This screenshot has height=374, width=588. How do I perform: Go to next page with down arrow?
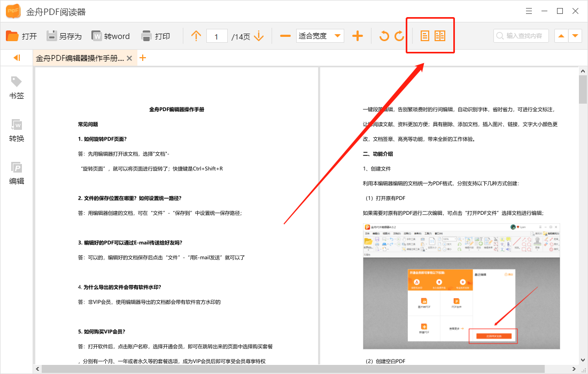click(259, 36)
